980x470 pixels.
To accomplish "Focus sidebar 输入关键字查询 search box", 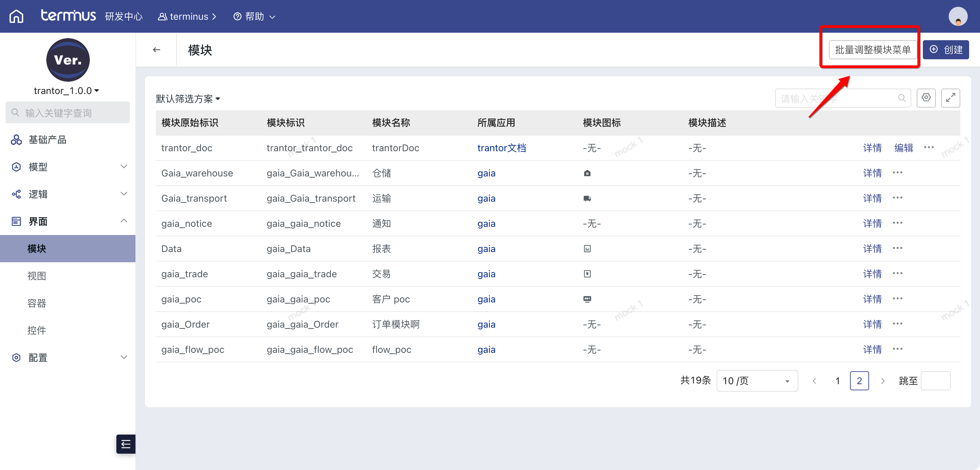I will coord(68,112).
